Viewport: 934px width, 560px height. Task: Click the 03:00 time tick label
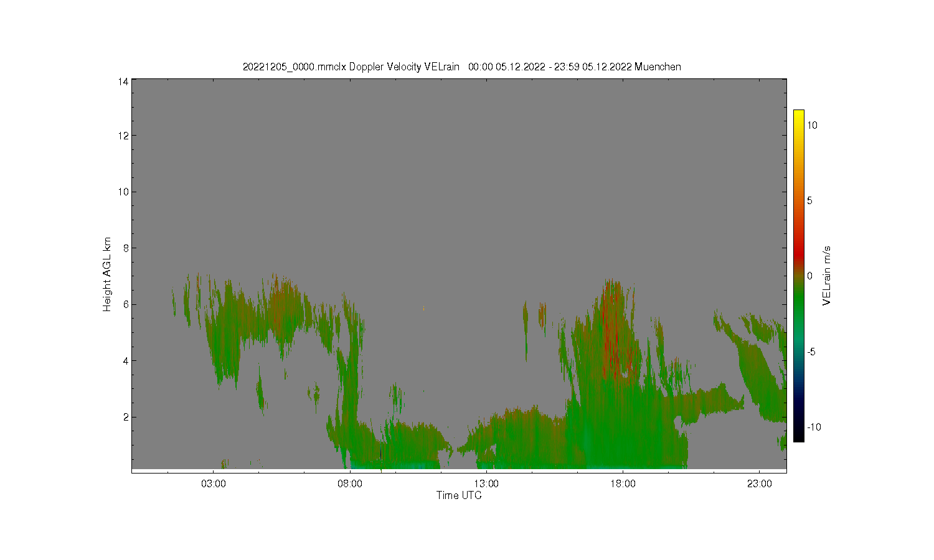click(x=214, y=483)
